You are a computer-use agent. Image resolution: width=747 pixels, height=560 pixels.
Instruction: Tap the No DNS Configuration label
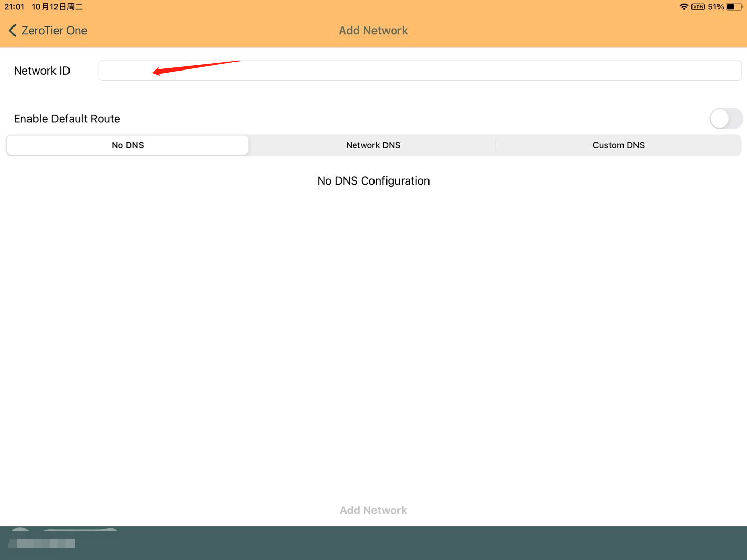coord(373,180)
